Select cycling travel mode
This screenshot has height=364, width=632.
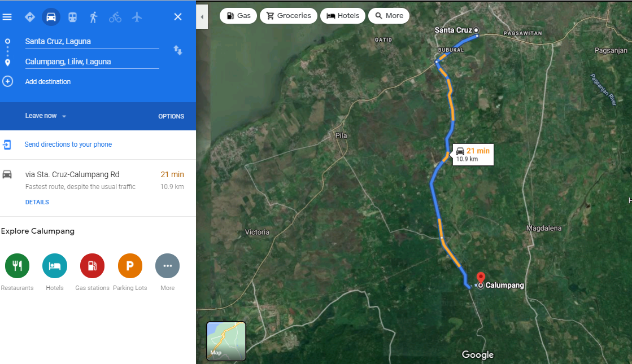coord(115,17)
